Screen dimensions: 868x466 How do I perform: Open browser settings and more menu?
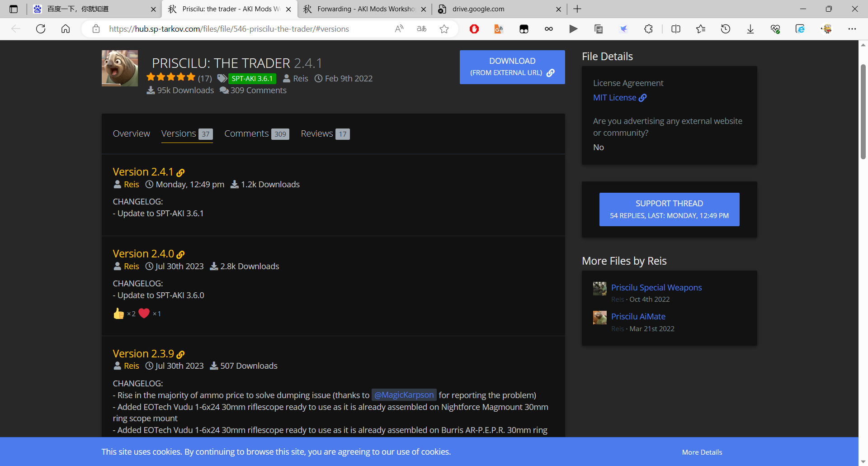point(852,29)
